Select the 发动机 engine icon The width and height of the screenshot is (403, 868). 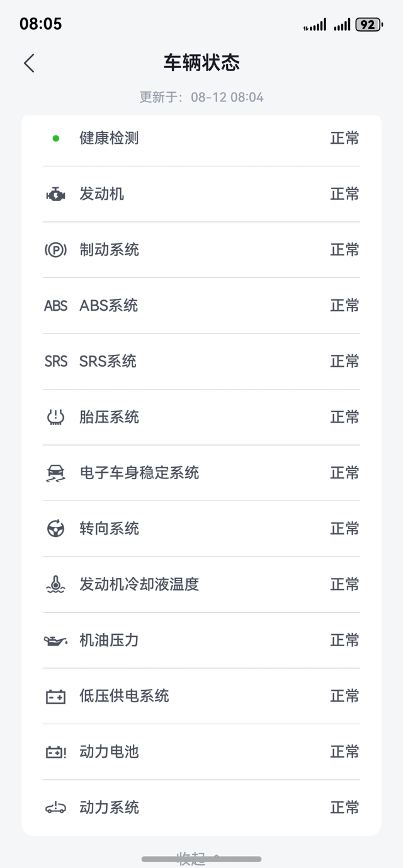(x=56, y=194)
